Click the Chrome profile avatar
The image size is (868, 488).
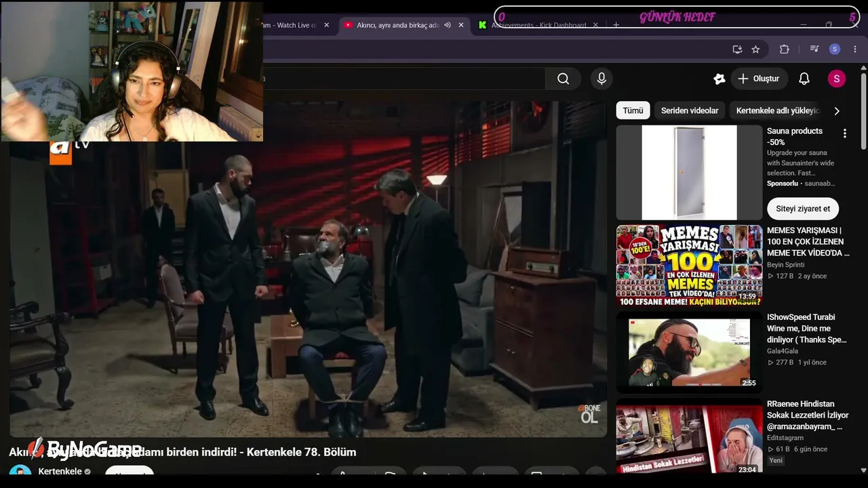tap(835, 49)
